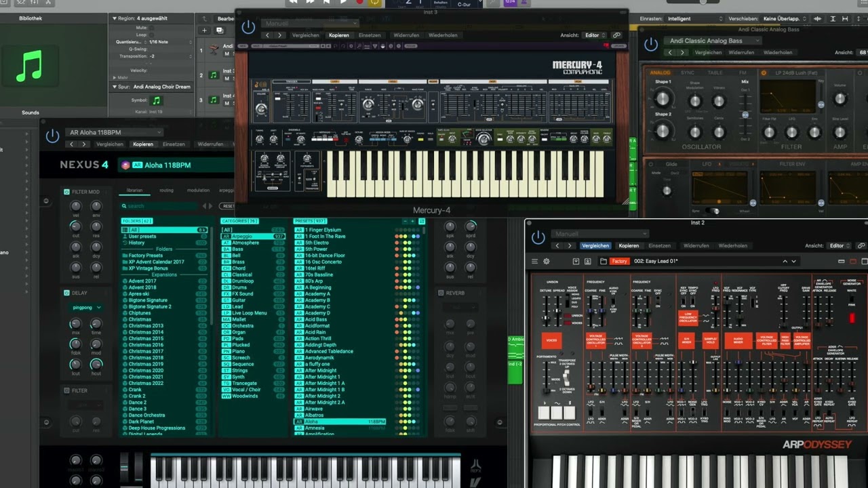Toggle Mute checkbox in Region inspector
868x488 pixels.
pos(152,28)
